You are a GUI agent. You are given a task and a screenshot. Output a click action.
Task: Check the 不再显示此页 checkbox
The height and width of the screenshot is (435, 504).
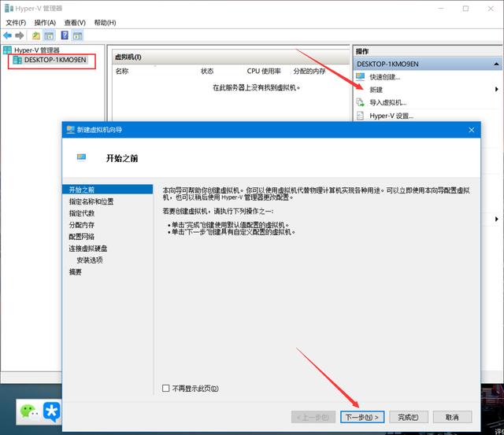(166, 388)
